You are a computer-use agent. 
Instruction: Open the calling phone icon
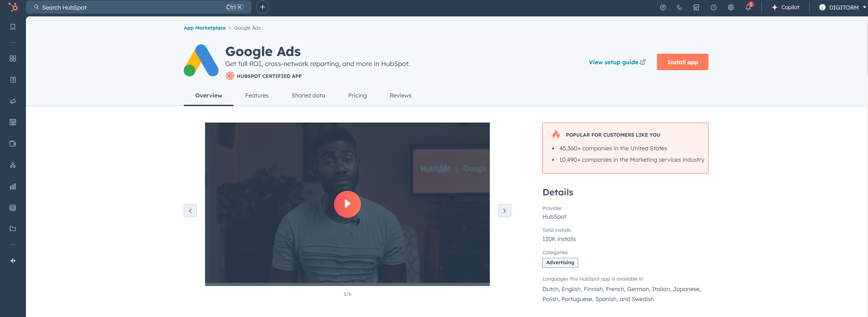point(679,7)
